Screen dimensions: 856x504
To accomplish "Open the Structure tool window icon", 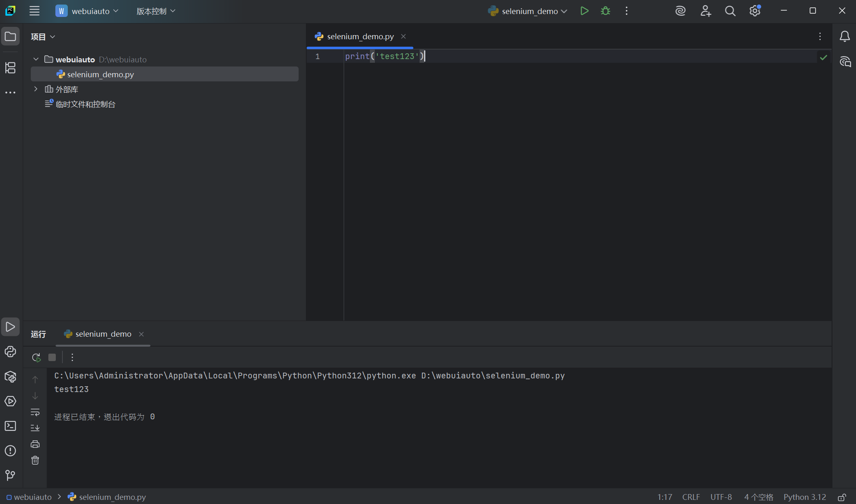I will coord(10,68).
